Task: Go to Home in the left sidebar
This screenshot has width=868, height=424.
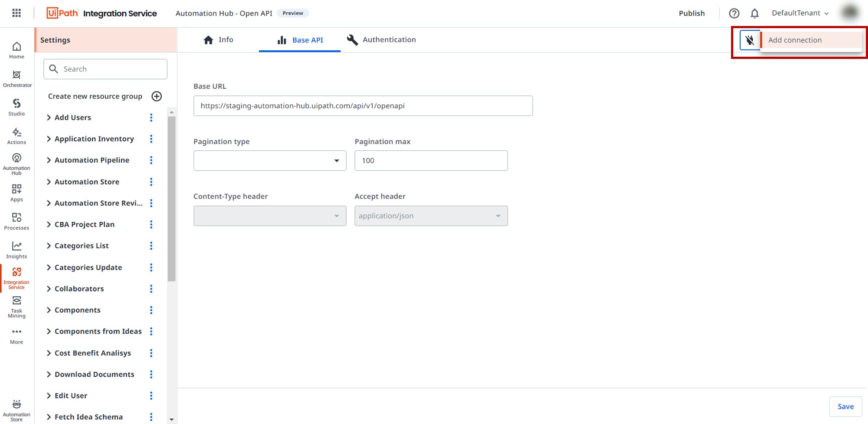Action: pos(16,50)
